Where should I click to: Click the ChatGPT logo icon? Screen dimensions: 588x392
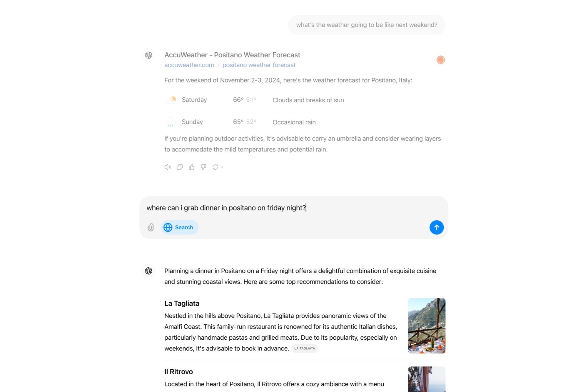click(149, 55)
